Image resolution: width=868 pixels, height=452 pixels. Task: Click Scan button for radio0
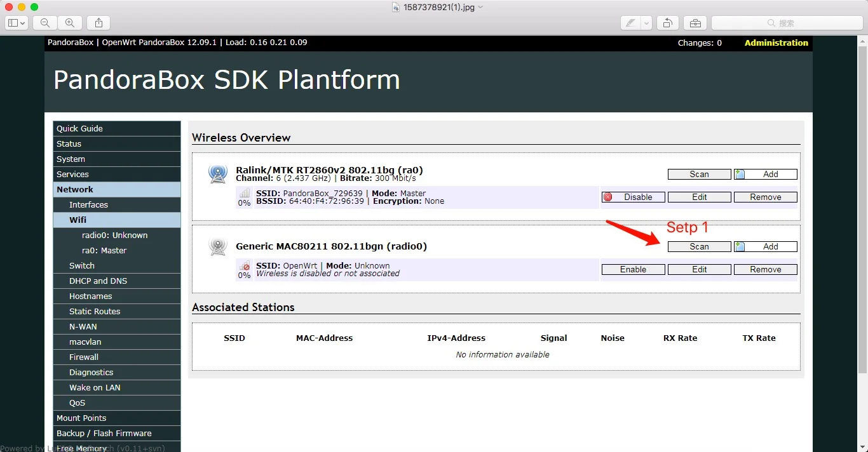point(699,246)
